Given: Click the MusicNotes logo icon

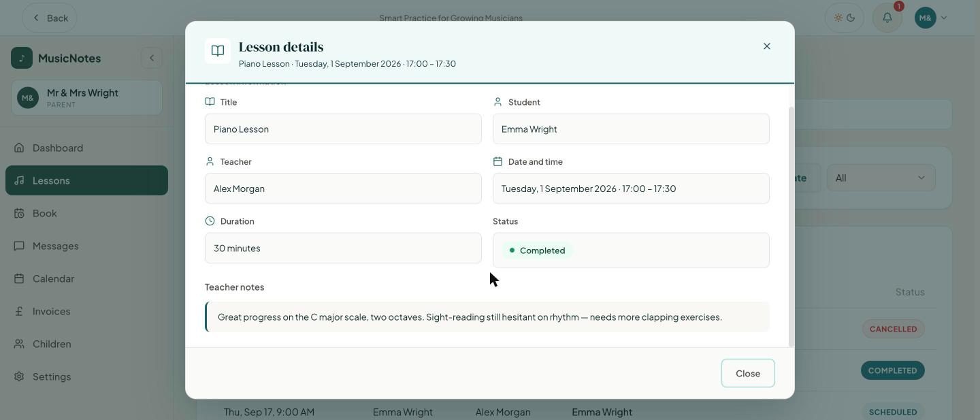Looking at the screenshot, I should 22,58.
